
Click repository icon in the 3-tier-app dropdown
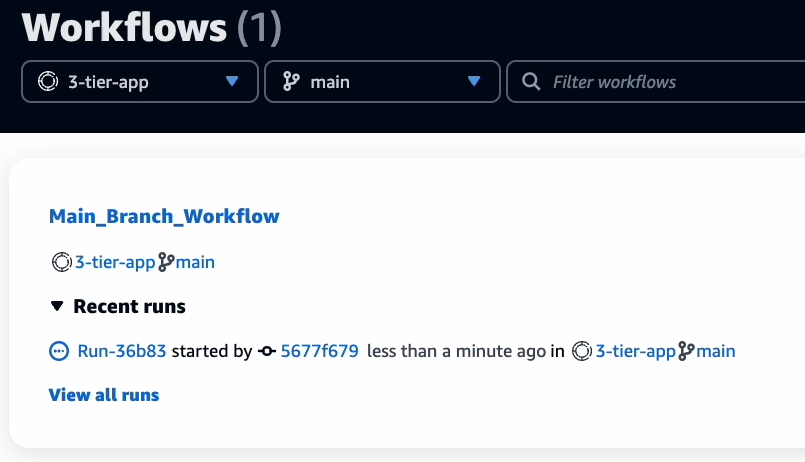(48, 82)
